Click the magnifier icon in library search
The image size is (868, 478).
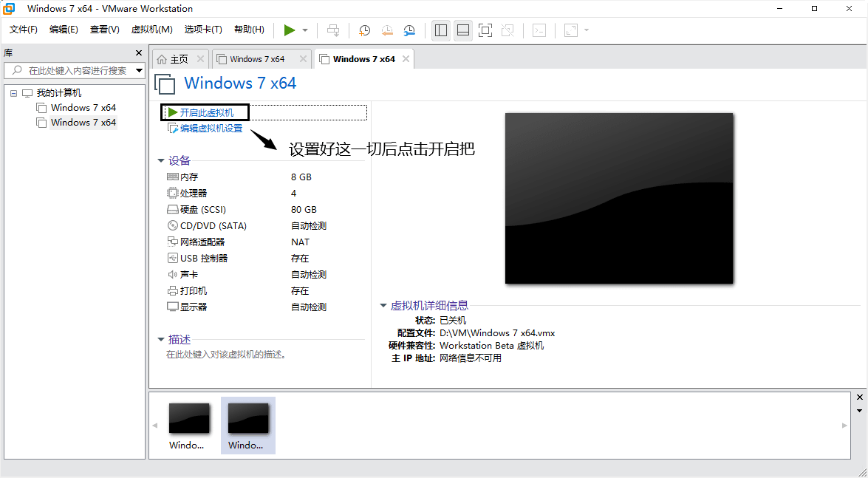[17, 70]
